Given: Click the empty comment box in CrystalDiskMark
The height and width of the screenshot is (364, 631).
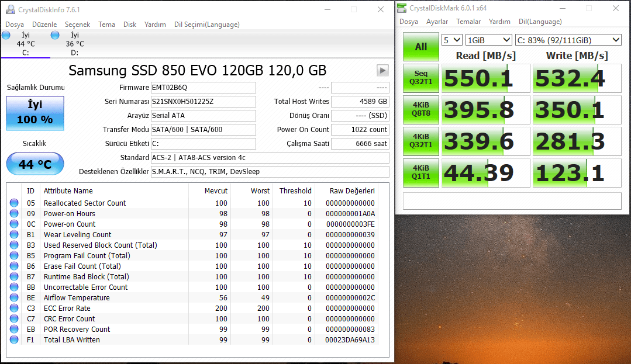Looking at the screenshot, I should (512, 201).
